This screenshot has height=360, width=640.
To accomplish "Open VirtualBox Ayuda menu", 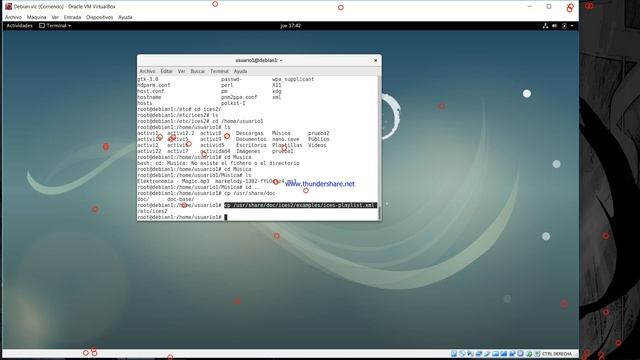I will click(x=125, y=17).
